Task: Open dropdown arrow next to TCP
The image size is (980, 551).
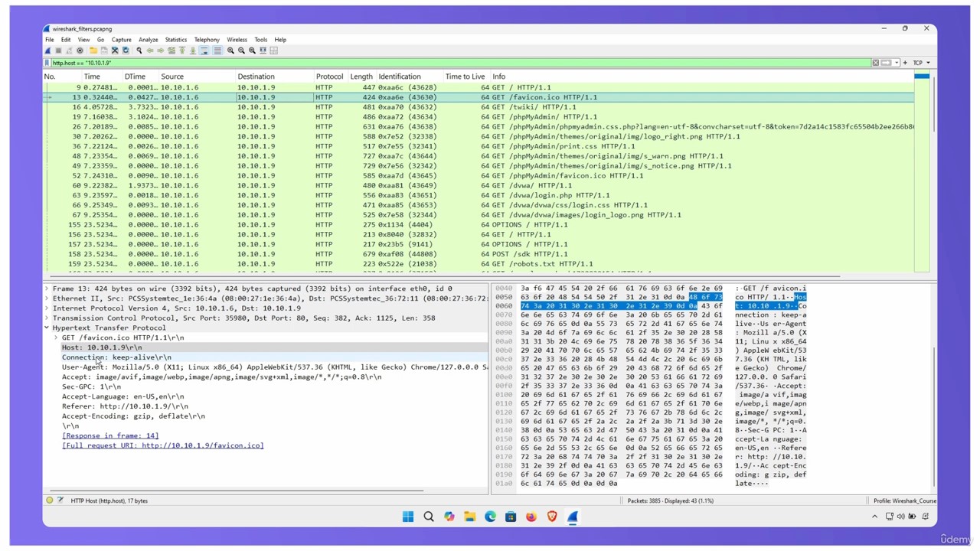Action: pos(929,63)
